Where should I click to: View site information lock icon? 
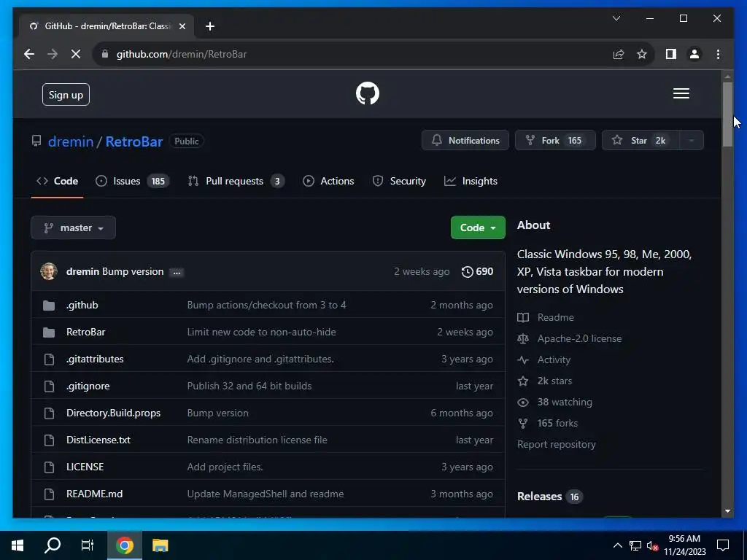[105, 54]
